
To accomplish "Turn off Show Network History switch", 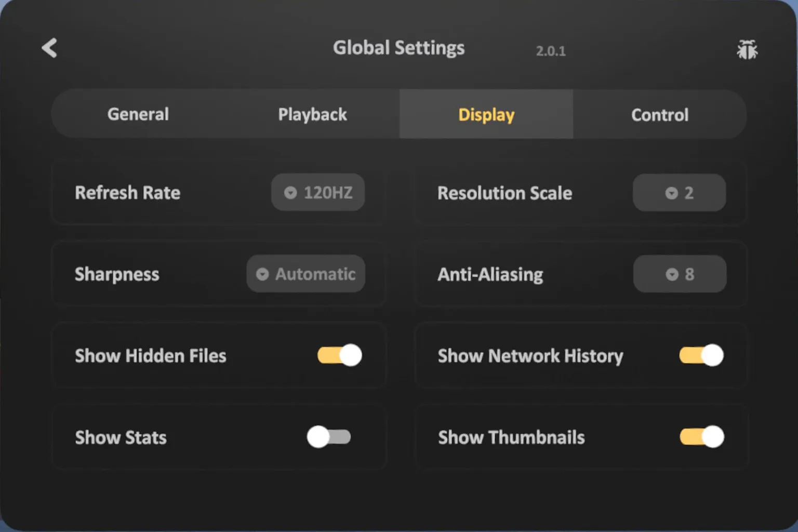I will pyautogui.click(x=701, y=355).
